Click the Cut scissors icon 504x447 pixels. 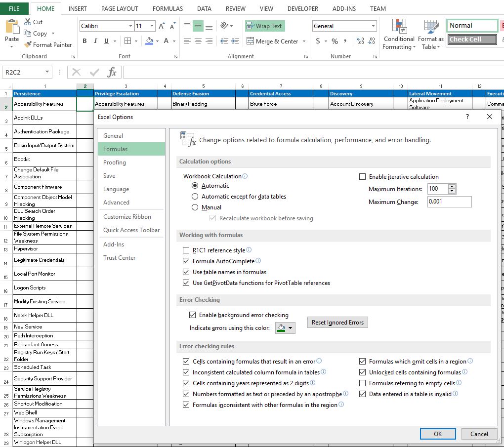tap(28, 22)
